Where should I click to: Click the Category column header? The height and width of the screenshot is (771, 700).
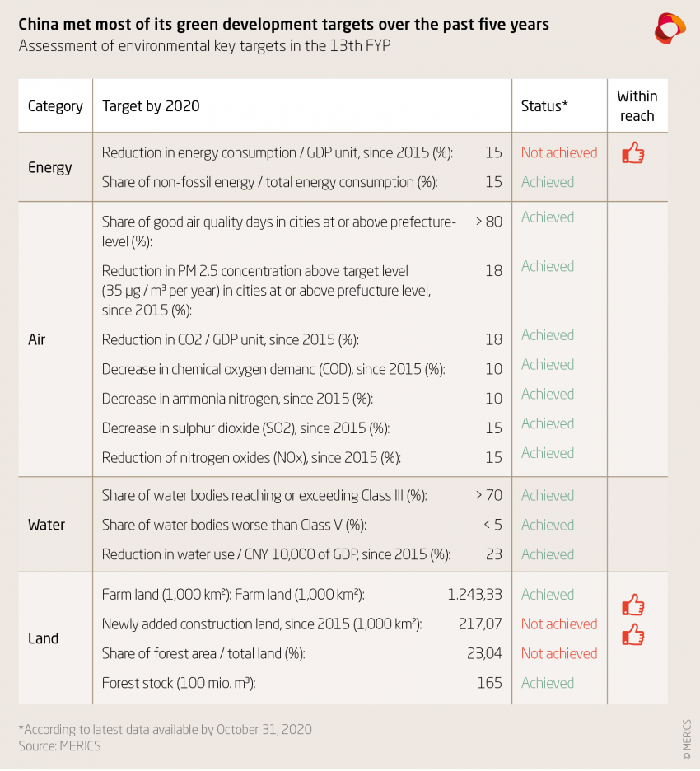click(x=55, y=106)
